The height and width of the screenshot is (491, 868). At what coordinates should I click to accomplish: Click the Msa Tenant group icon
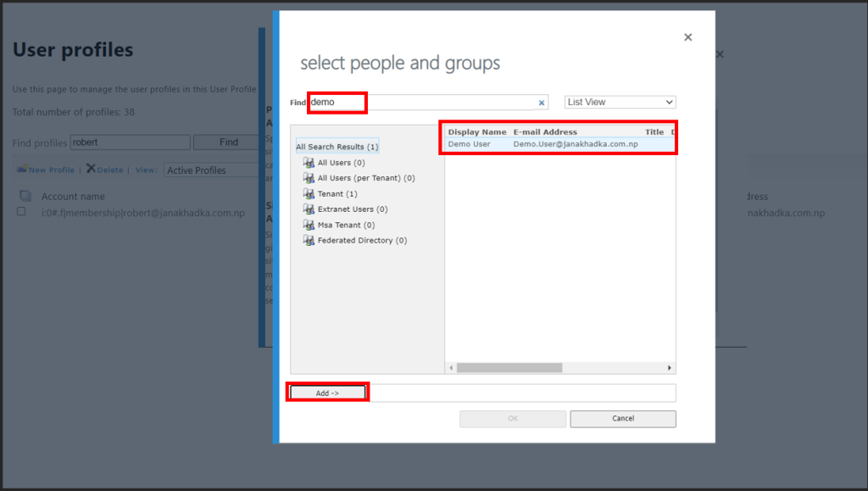[x=309, y=225]
